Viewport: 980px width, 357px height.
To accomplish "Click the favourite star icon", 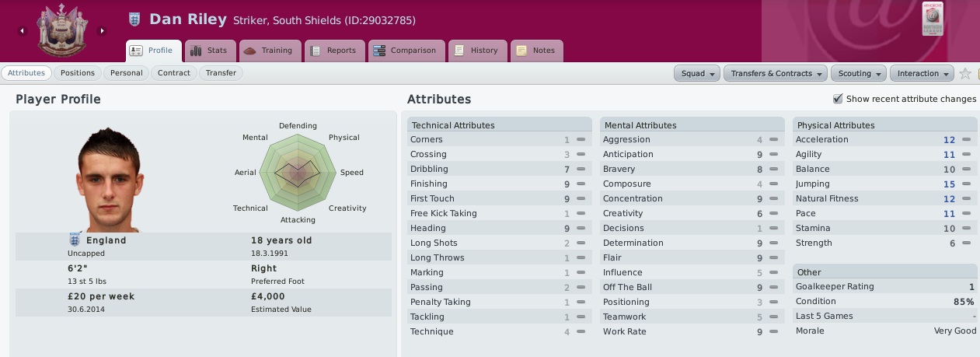I will click(x=965, y=73).
